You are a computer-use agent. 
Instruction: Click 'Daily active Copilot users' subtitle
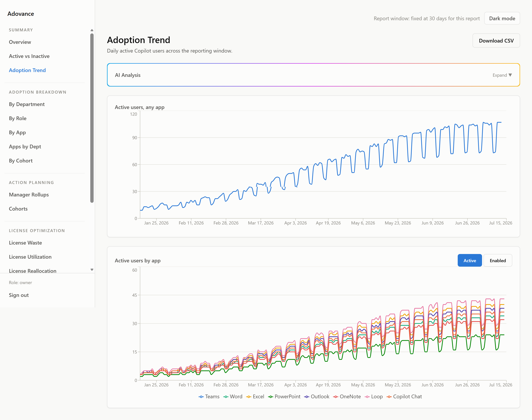coord(169,51)
